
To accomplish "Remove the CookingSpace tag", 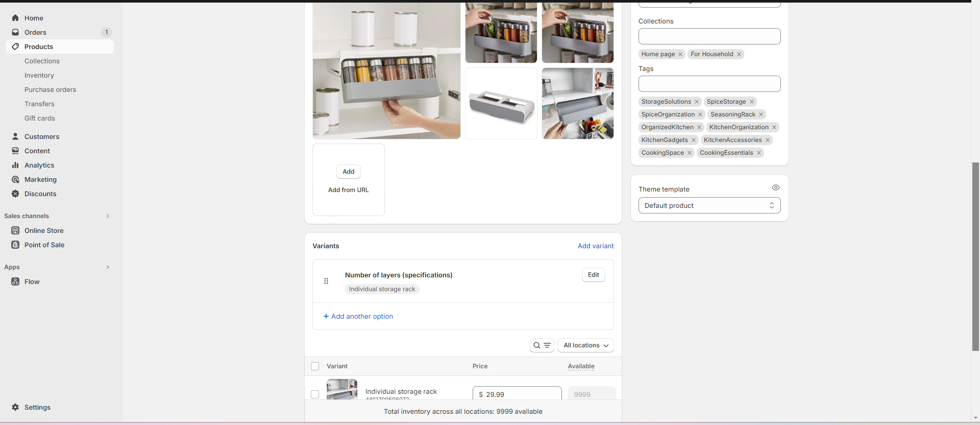I will [690, 153].
